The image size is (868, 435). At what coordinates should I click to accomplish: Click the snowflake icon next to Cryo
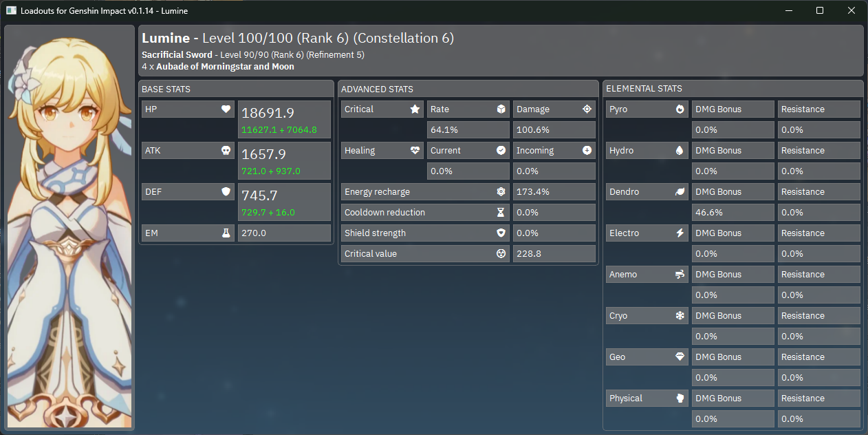[x=680, y=316]
